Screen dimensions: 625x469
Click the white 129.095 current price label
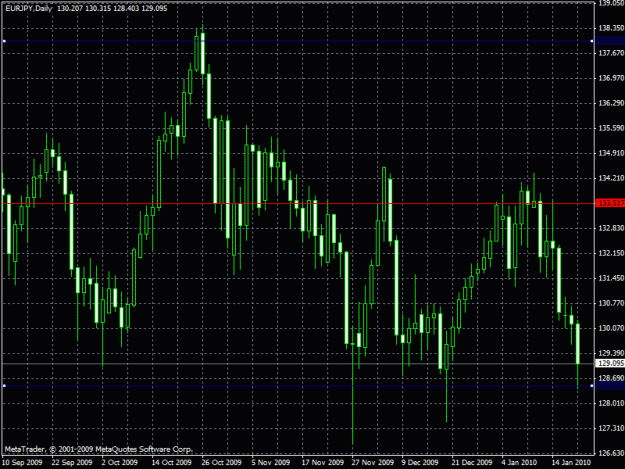(611, 363)
